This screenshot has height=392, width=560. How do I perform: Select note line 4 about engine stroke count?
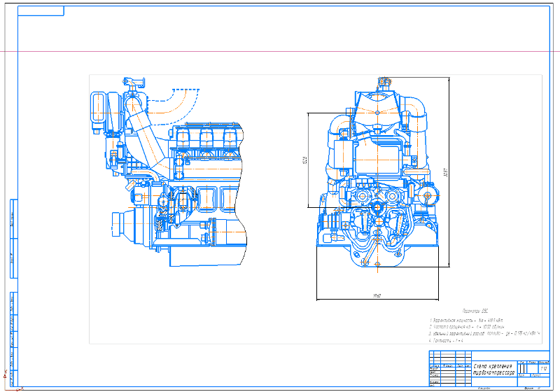click(446, 341)
